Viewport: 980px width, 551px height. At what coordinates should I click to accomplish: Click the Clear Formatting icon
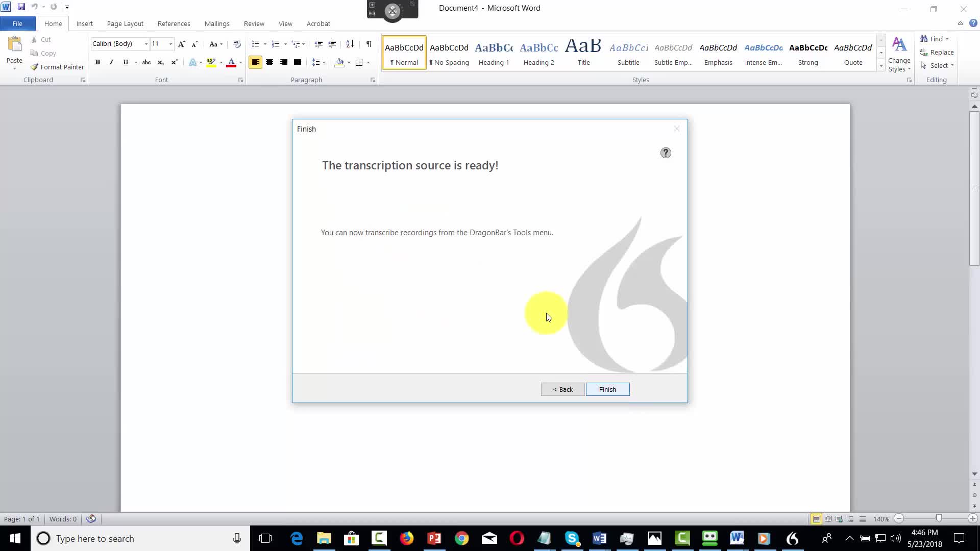[x=236, y=44]
